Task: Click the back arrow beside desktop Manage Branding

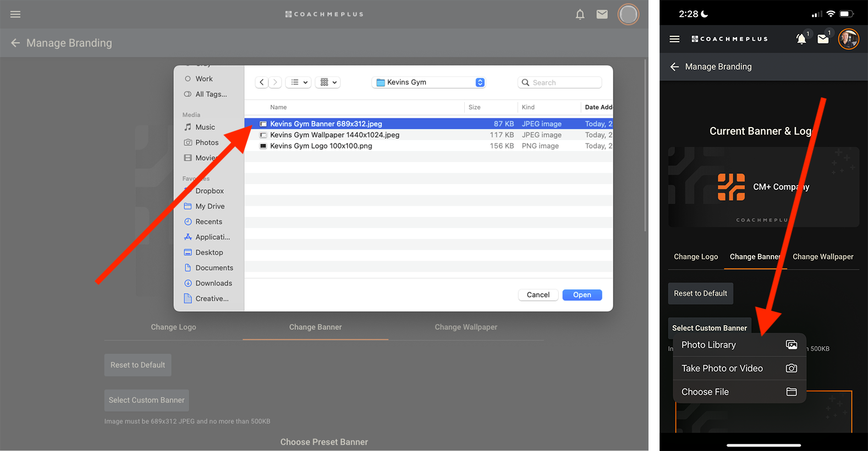Action: [15, 43]
